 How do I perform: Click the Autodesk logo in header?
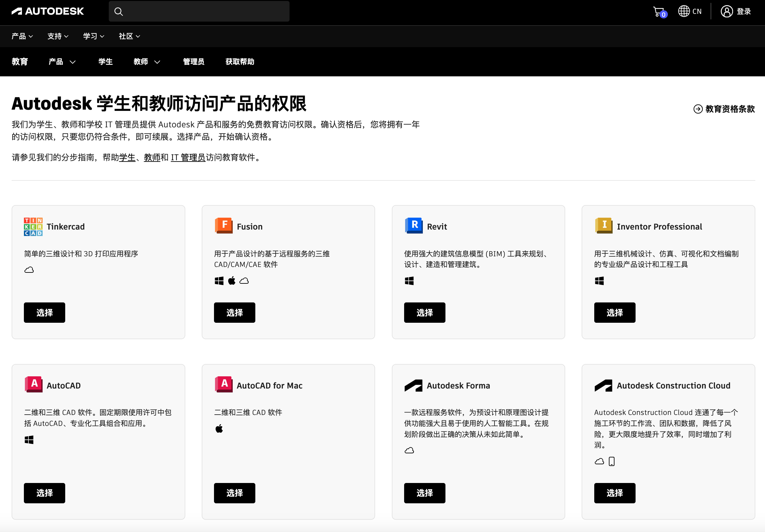click(x=48, y=11)
